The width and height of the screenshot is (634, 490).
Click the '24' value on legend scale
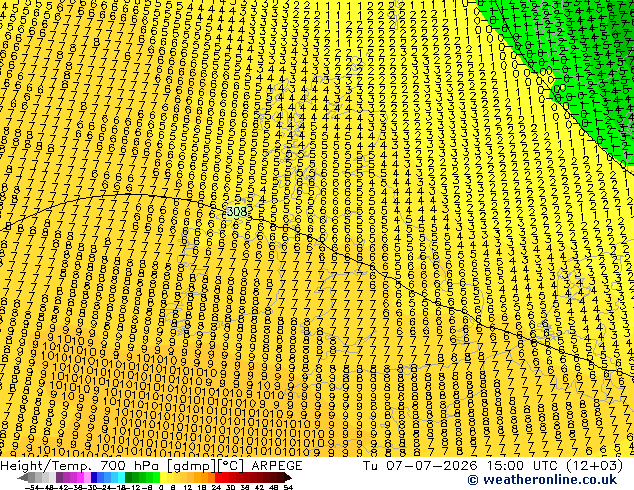coord(216,487)
